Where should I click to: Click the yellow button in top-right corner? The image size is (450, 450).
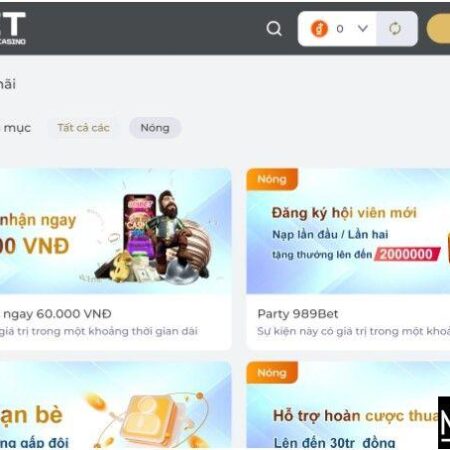tap(438, 29)
